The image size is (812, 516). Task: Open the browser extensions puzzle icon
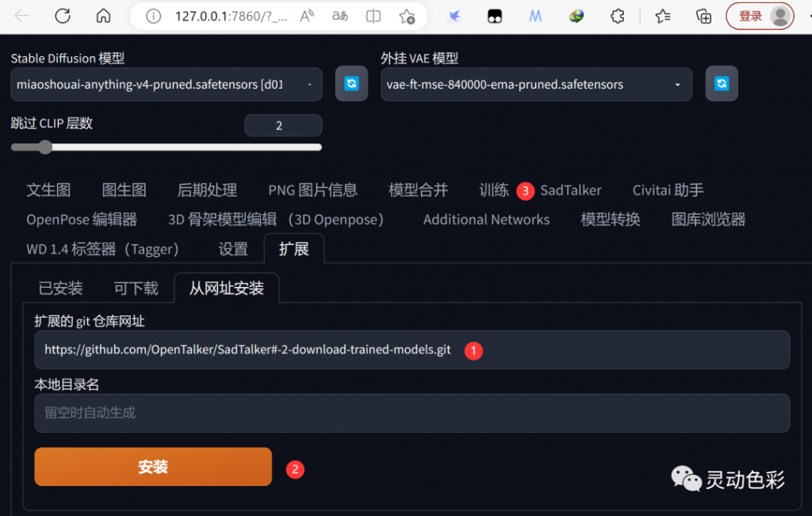click(x=617, y=17)
